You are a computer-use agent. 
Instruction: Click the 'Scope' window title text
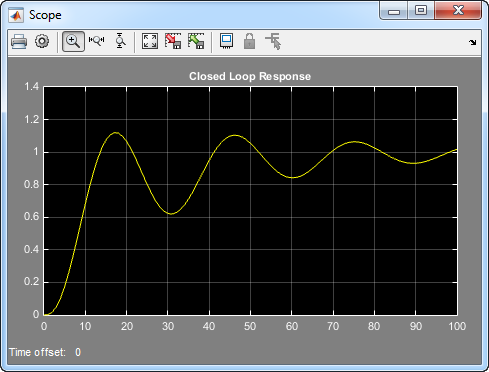[x=45, y=15]
